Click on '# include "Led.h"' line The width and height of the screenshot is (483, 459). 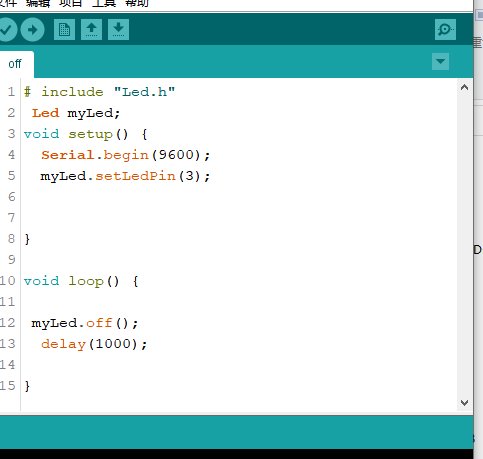[99, 92]
